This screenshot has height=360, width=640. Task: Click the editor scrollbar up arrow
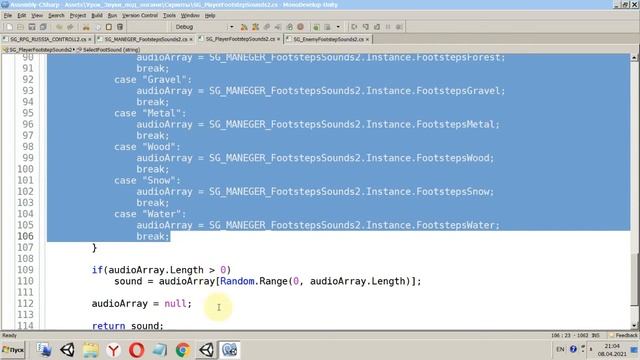tap(634, 58)
